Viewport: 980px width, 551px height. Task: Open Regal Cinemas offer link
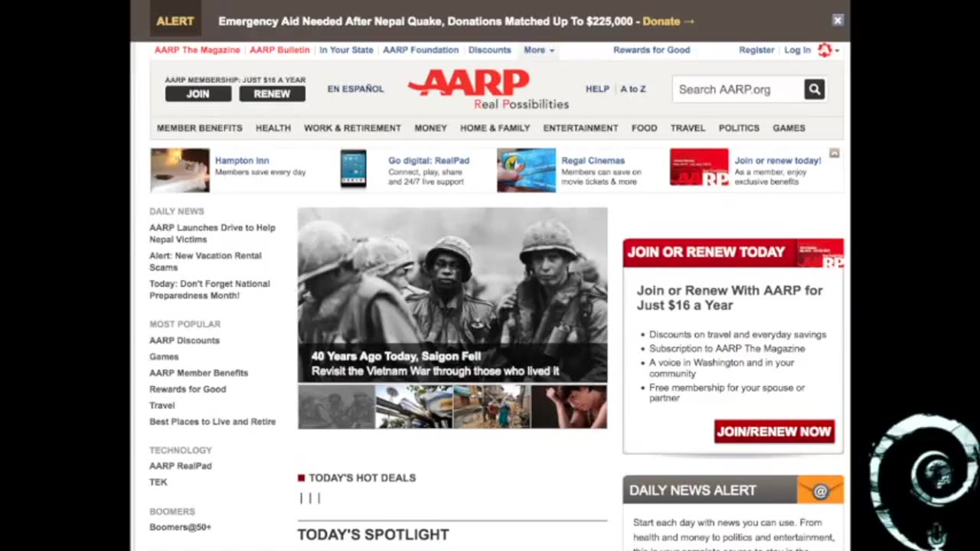[593, 161]
